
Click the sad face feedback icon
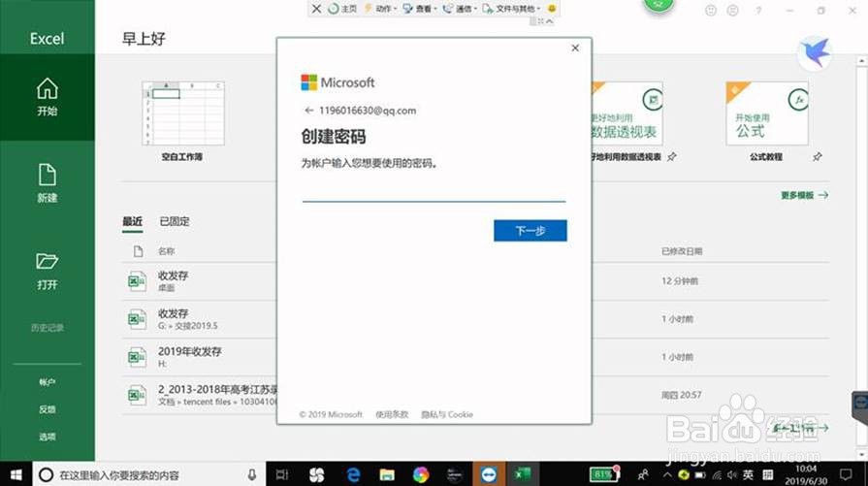click(x=732, y=11)
